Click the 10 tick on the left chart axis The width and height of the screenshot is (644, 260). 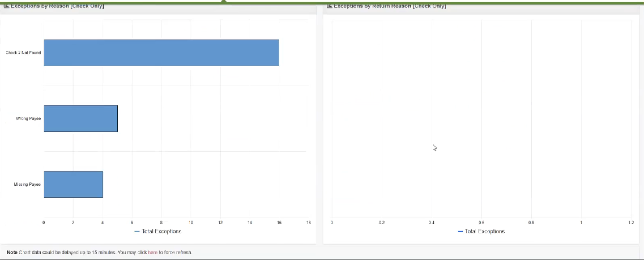click(191, 223)
